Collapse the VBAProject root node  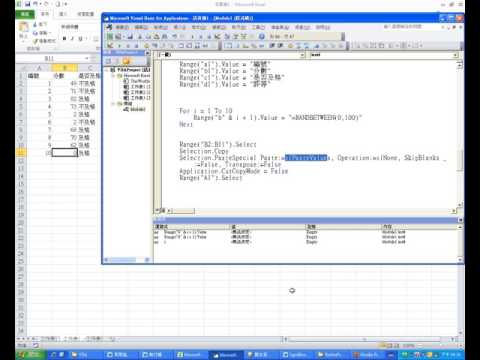(x=107, y=70)
